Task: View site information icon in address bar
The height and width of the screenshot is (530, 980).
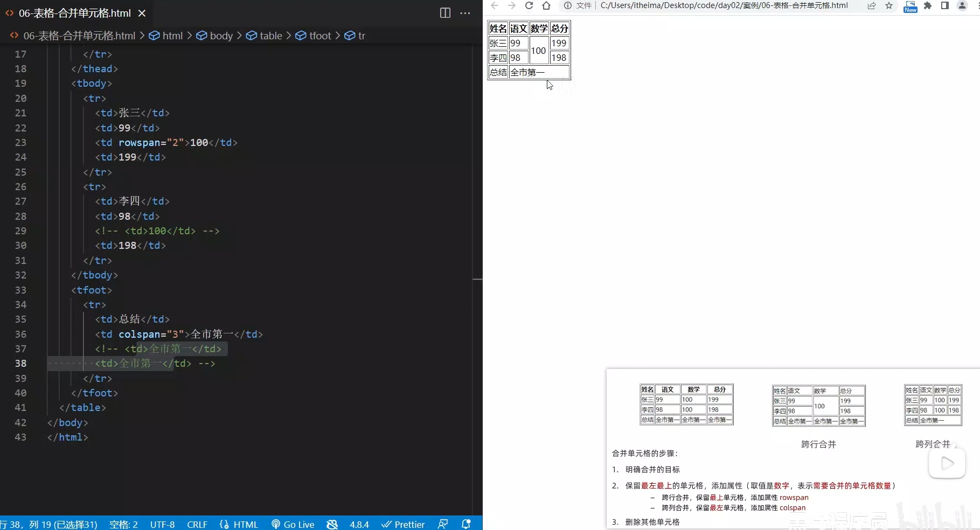Action: coord(568,6)
